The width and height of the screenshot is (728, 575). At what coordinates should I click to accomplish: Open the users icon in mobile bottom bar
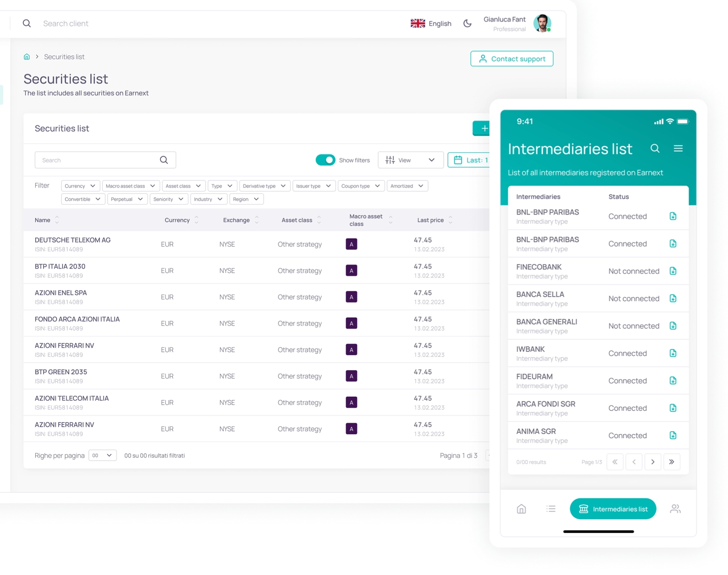(x=675, y=509)
